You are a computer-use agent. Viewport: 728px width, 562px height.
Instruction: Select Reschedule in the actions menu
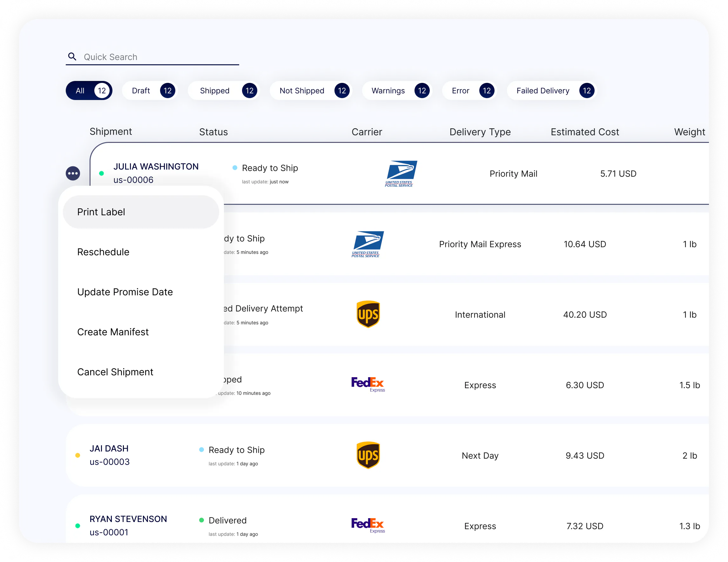103,252
